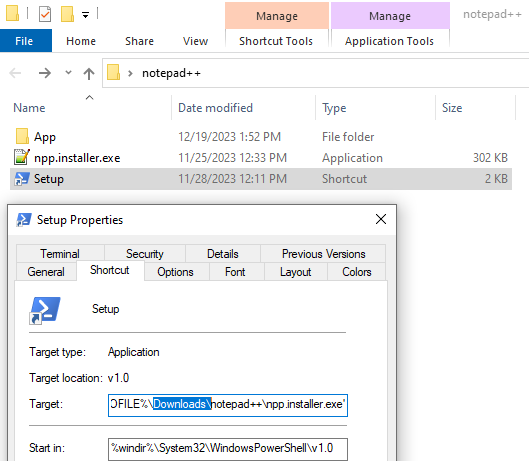Close the Setup Properties dialog
Image resolution: width=529 pixels, height=461 pixels.
coord(381,219)
